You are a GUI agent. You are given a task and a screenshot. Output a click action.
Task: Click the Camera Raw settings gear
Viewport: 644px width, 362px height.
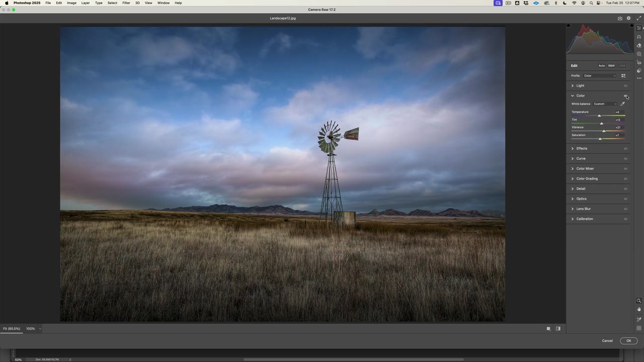[628, 18]
